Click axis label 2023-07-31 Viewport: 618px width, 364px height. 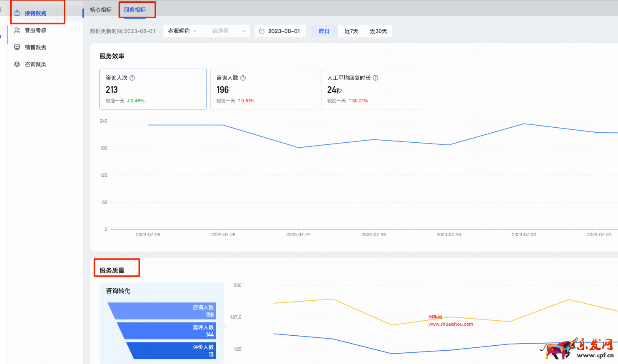[x=599, y=235]
